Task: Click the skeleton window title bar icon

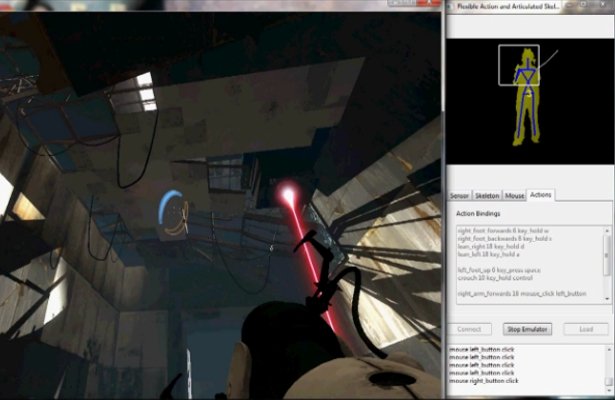Action: (447, 6)
